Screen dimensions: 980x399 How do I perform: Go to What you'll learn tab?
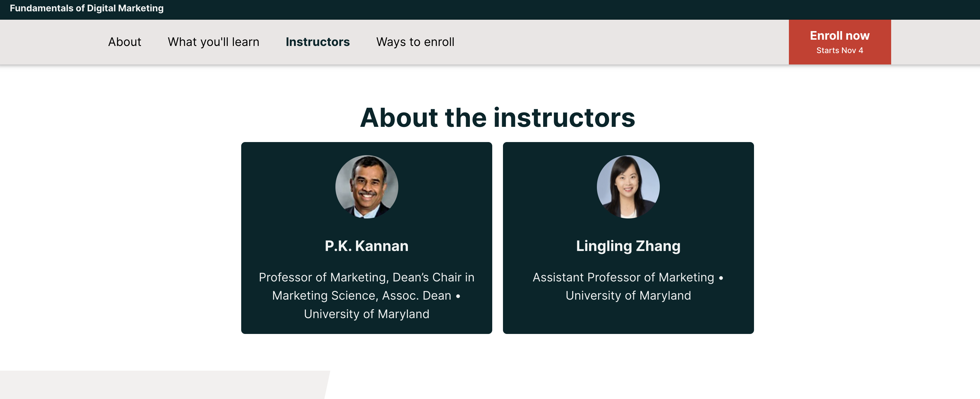213,42
